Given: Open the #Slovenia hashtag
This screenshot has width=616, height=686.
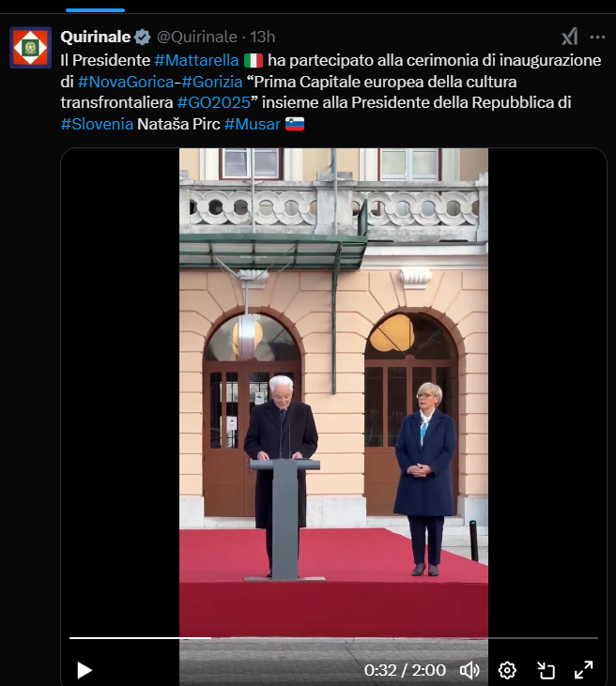Looking at the screenshot, I should 97,124.
